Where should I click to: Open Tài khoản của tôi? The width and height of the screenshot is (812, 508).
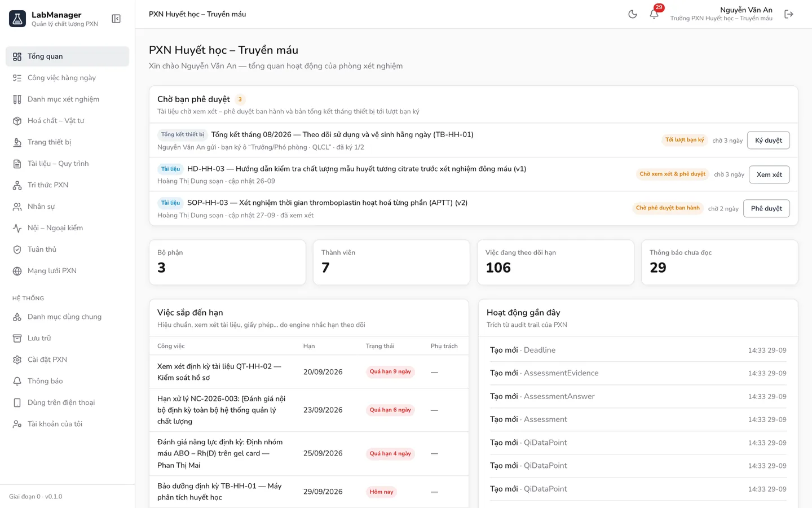(x=68, y=424)
